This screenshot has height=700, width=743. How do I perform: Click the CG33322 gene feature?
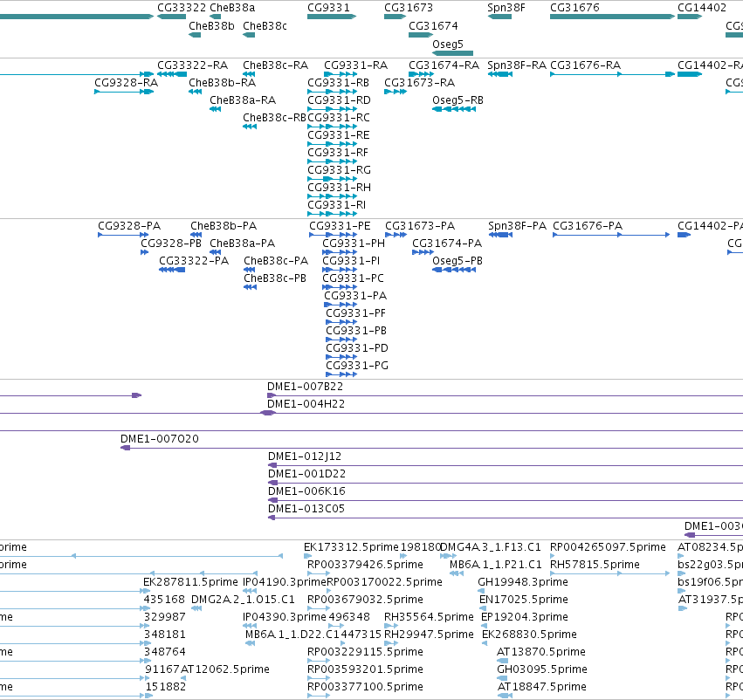171,17
